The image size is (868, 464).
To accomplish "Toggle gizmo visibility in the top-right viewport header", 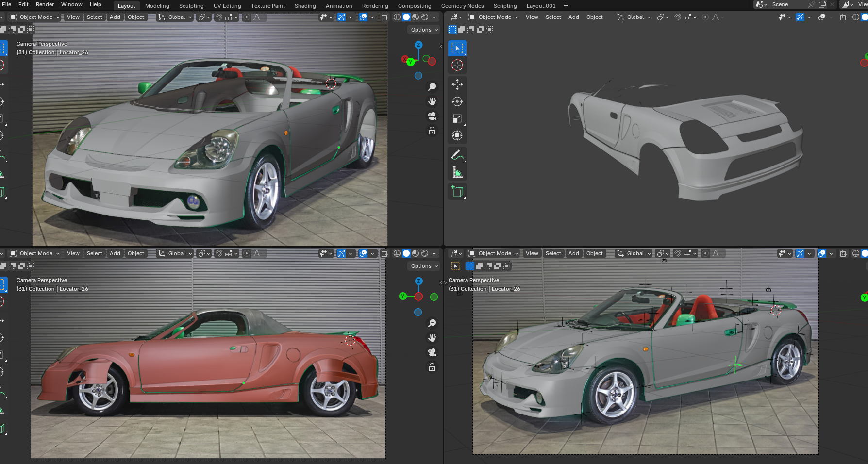I will pos(800,17).
